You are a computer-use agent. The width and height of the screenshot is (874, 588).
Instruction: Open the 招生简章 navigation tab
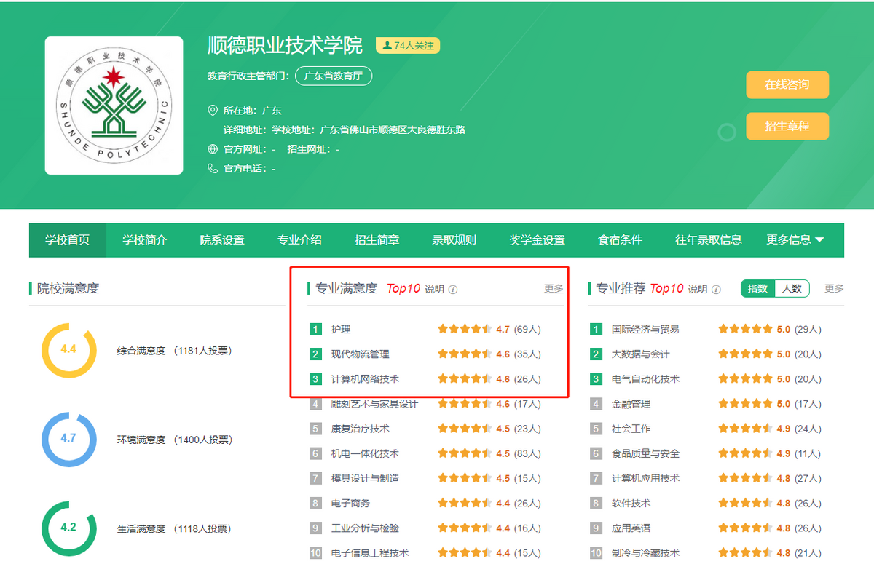click(x=377, y=240)
